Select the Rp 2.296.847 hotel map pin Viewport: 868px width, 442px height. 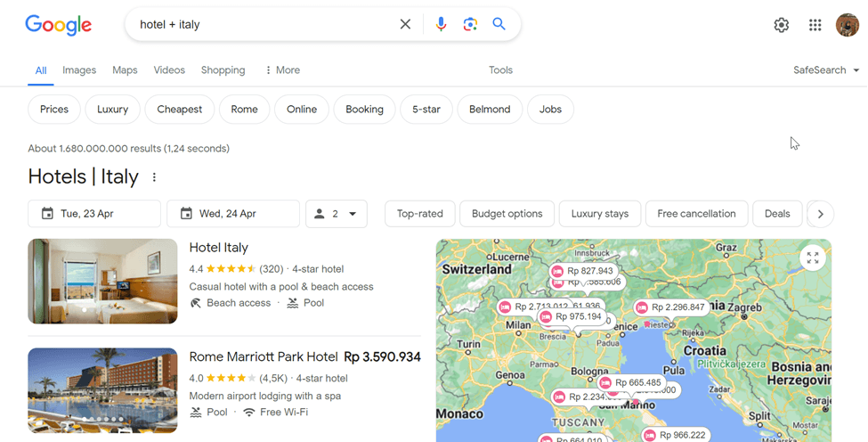(671, 307)
